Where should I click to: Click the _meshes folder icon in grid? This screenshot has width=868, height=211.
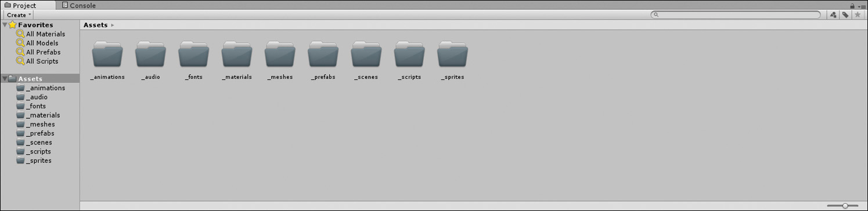pos(280,54)
